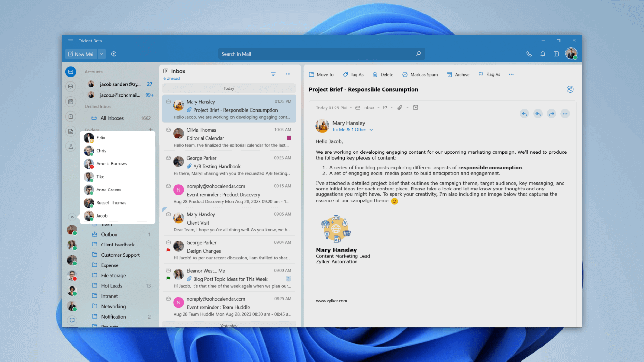This screenshot has height=362, width=644.
Task: Open Event reminder Team Huddle email
Action: point(229,307)
